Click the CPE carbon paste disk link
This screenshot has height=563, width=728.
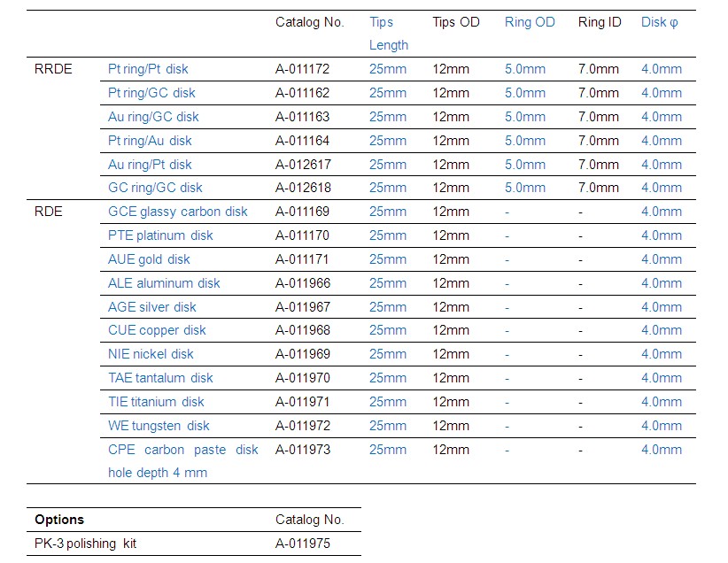182,450
